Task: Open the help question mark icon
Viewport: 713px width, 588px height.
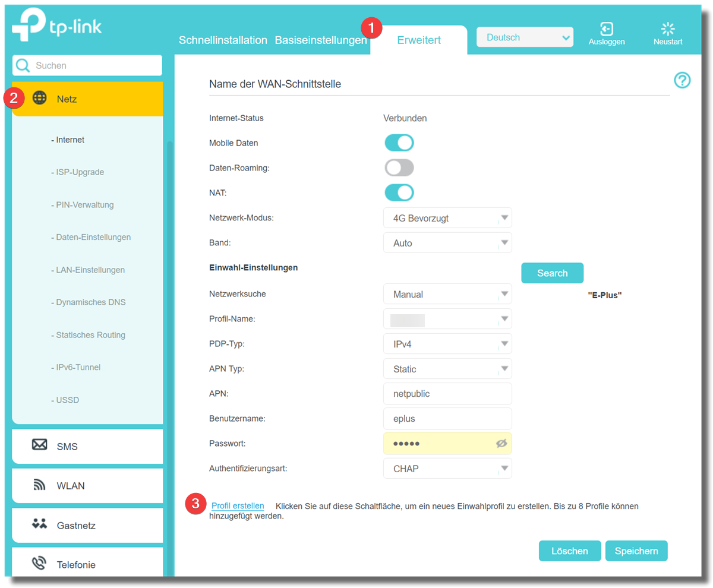Action: tap(682, 80)
